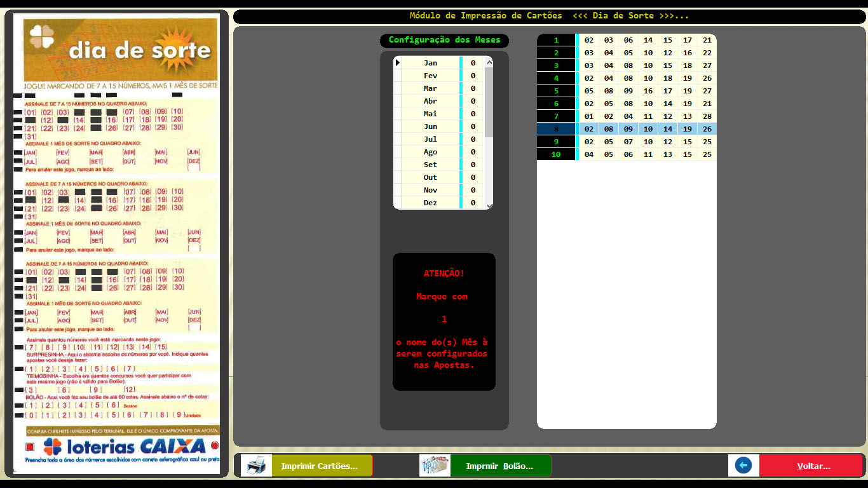This screenshot has height=488, width=868.
Task: Click the bolão tickets icon
Action: (435, 466)
